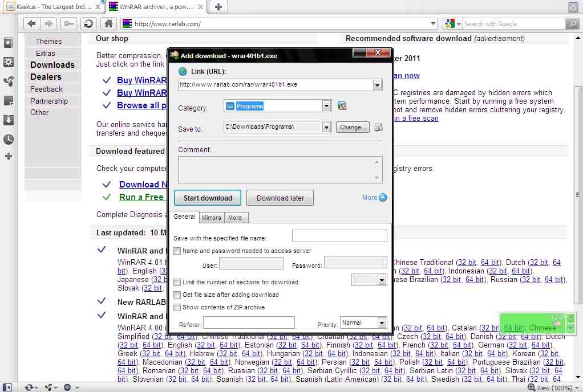Open Extras in the site sidebar
This screenshot has width=583, height=392.
coord(46,53)
